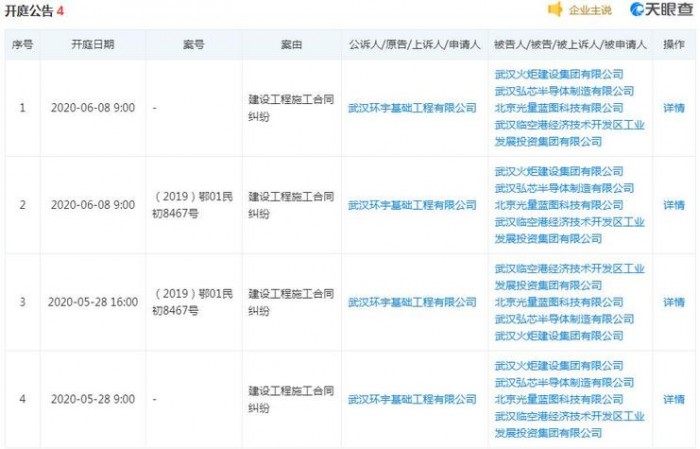
Task: Open 北京光量蓝图科技有限公司 in row 2
Action: [x=559, y=205]
